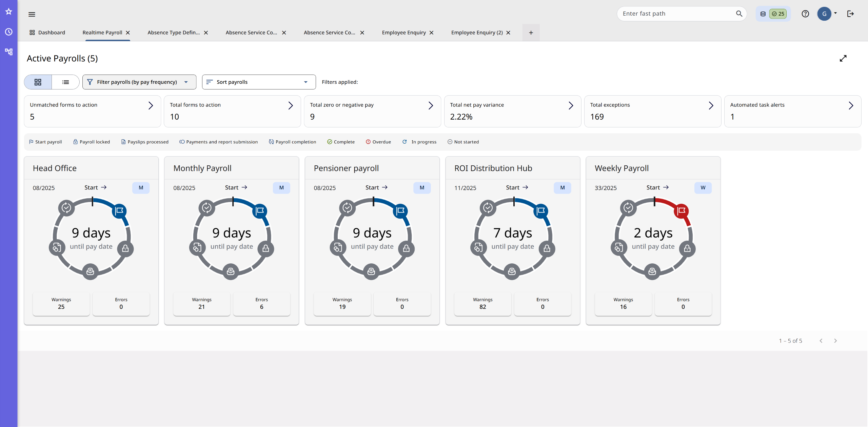Image resolution: width=868 pixels, height=427 pixels.
Task: Open the Employee Enquiry (2) tab
Action: [477, 33]
